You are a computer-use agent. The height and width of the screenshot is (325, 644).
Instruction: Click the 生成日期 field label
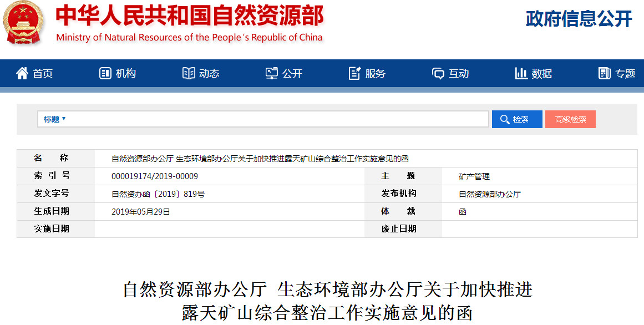pyautogui.click(x=52, y=211)
